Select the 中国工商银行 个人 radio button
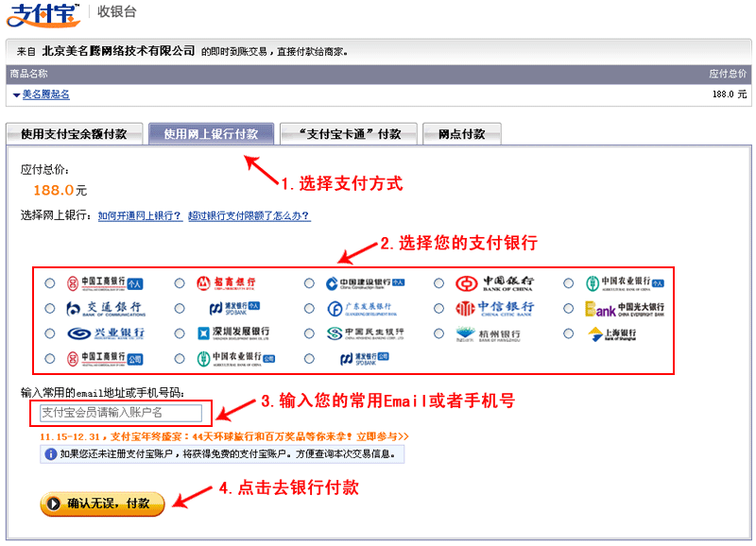 [x=50, y=283]
